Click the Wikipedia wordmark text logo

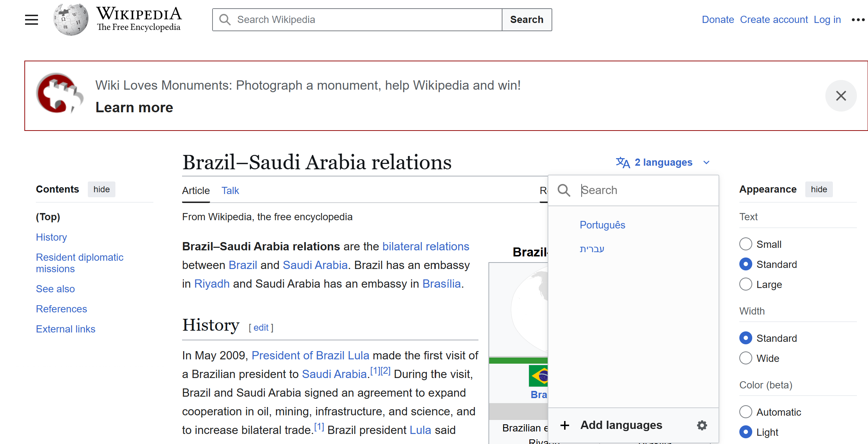coord(139,19)
